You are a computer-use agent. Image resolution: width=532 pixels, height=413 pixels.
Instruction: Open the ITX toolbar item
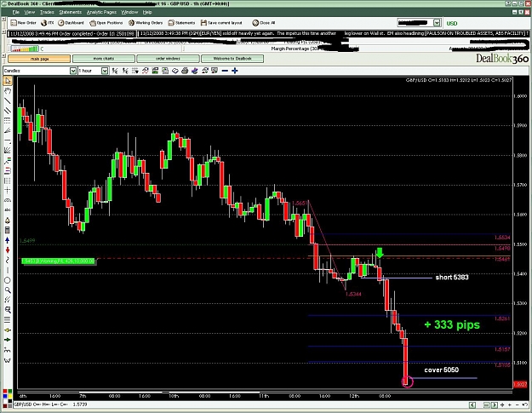pyautogui.click(x=48, y=23)
